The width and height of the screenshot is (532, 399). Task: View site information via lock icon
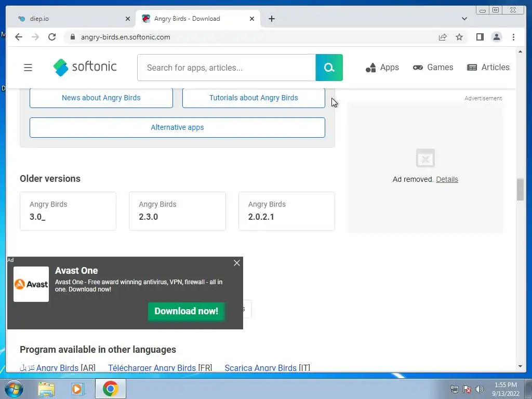[73, 37]
